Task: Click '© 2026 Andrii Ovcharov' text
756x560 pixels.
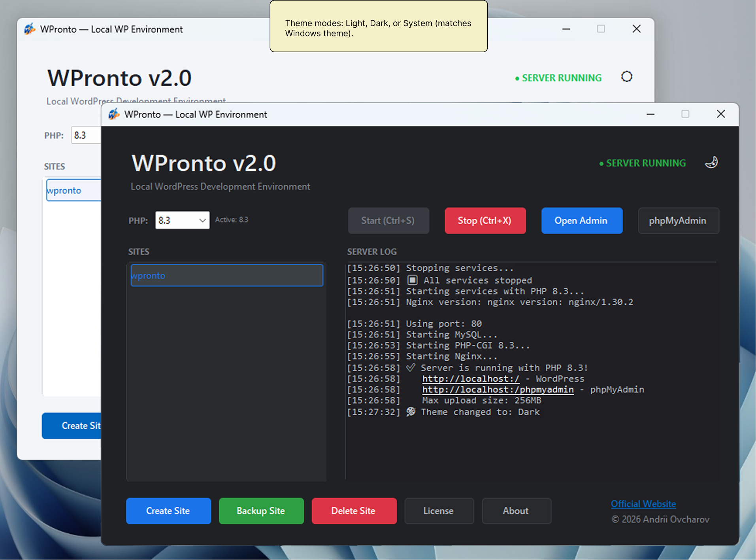Action: 660,519
